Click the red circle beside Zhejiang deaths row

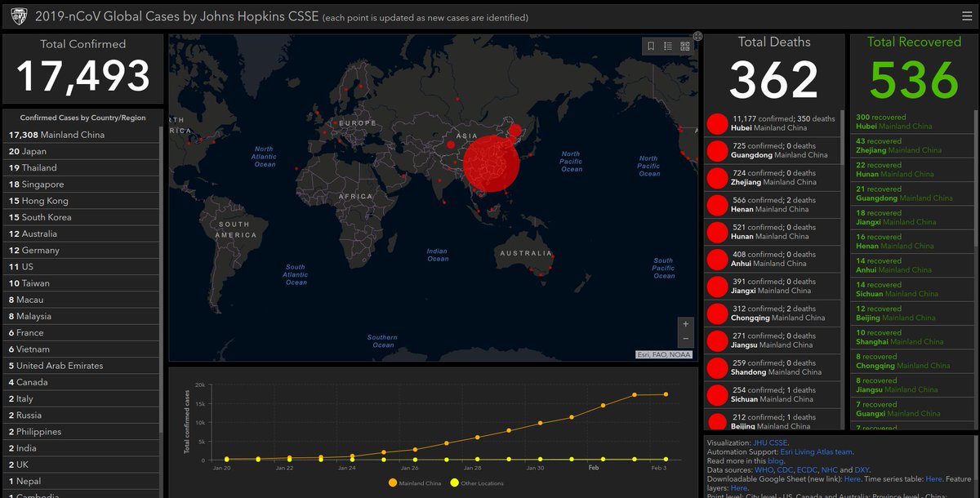click(717, 178)
